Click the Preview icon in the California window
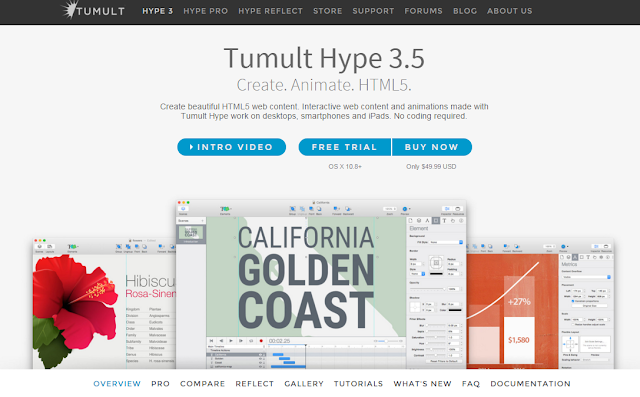640x397 pixels. [x=406, y=209]
